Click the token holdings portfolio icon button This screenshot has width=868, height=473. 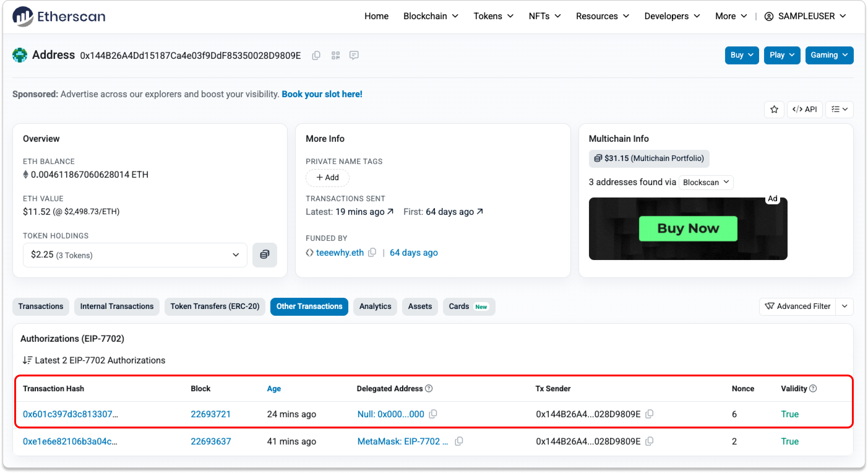click(264, 255)
